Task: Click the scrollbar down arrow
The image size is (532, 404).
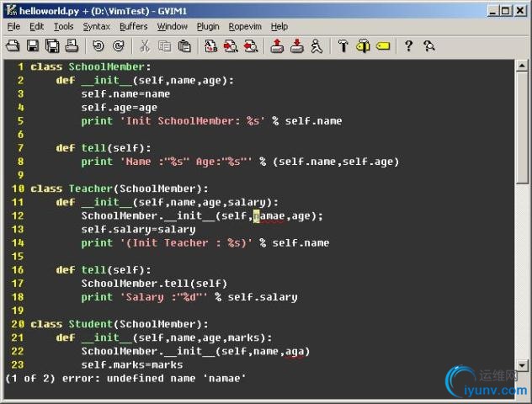Action: 522,365
